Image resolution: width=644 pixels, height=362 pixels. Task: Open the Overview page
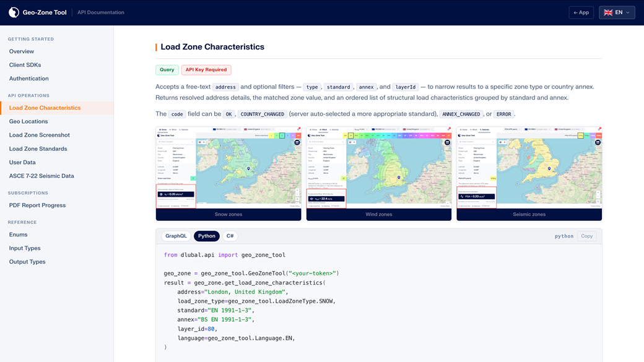(x=21, y=51)
